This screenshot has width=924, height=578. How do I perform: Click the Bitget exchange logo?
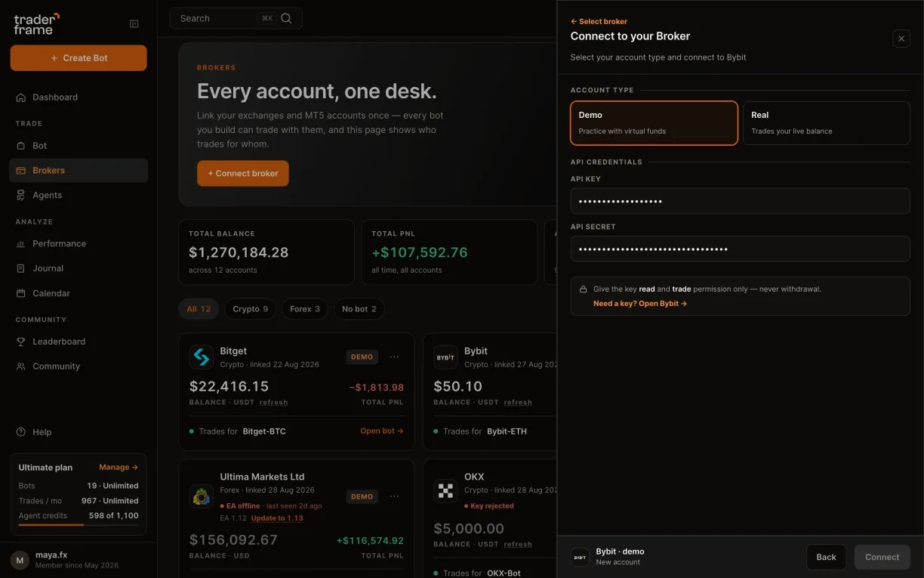coord(202,357)
